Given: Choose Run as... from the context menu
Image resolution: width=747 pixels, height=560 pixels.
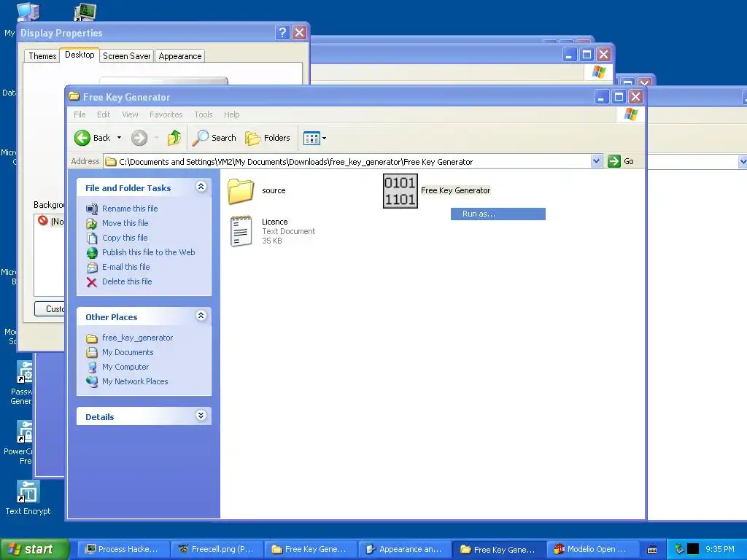Looking at the screenshot, I should pos(498,214).
